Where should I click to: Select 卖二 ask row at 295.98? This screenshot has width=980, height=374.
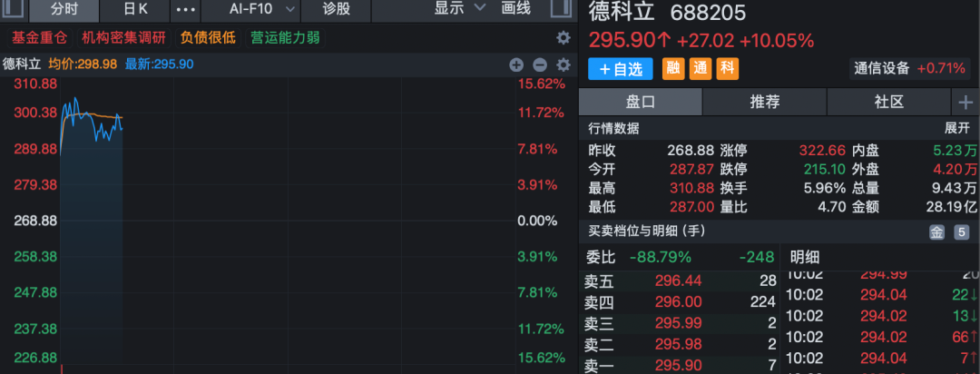680,344
